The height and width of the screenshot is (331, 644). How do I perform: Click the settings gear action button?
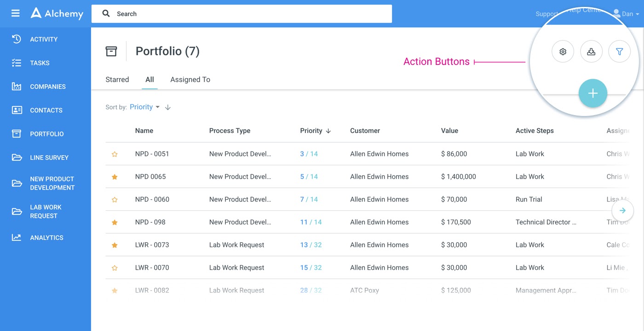coord(563,52)
